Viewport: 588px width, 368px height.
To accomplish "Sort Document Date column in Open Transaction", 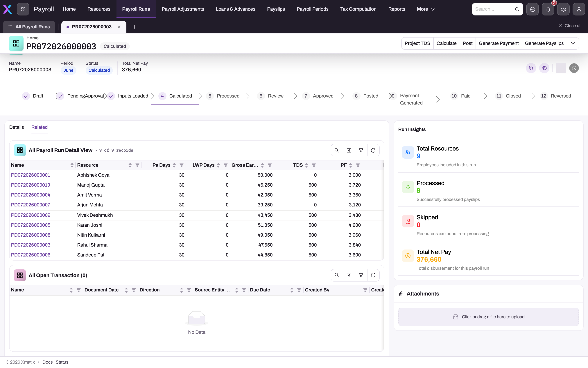I will pos(126,290).
